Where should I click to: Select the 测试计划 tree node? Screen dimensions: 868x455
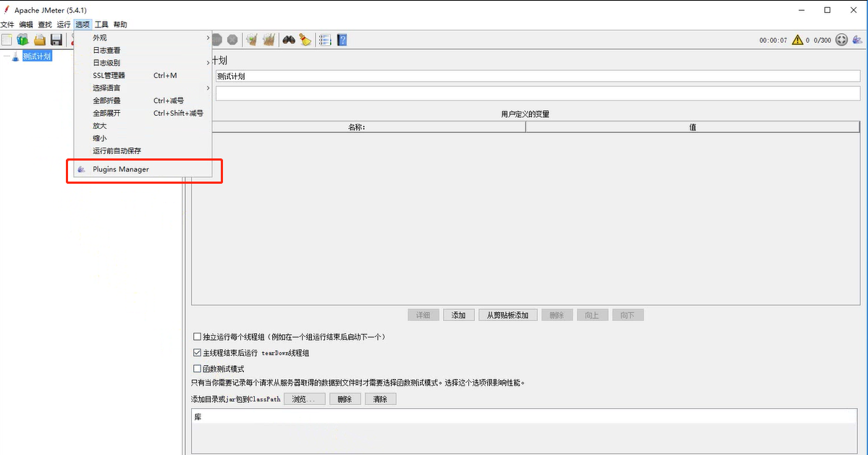[x=37, y=56]
